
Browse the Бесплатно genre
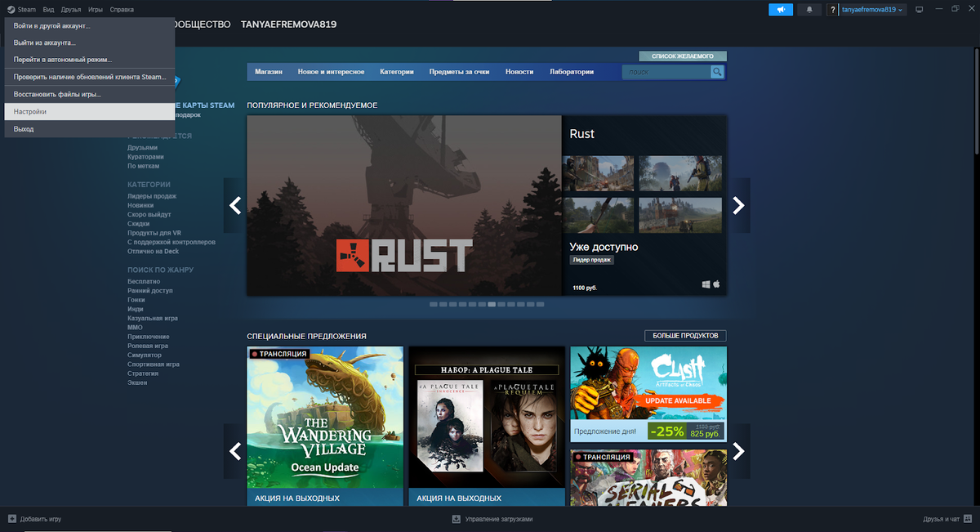point(144,281)
